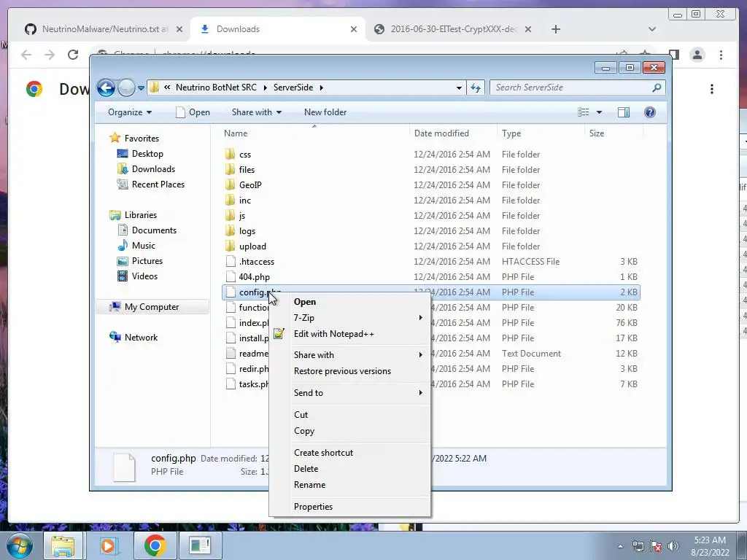Switch to NeutrinoMalware GitHub tab in Chrome
Image resolution: width=747 pixels, height=560 pixels.
click(103, 29)
